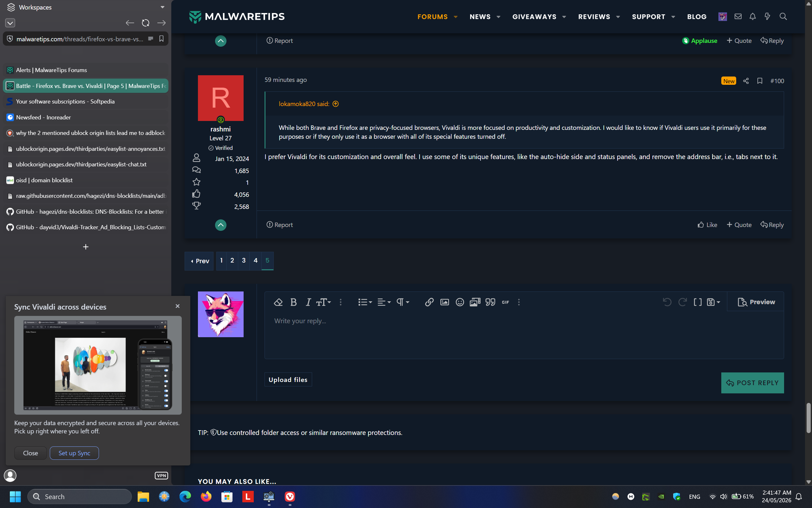Go to page 1 of thread
The height and width of the screenshot is (508, 812).
tap(221, 260)
